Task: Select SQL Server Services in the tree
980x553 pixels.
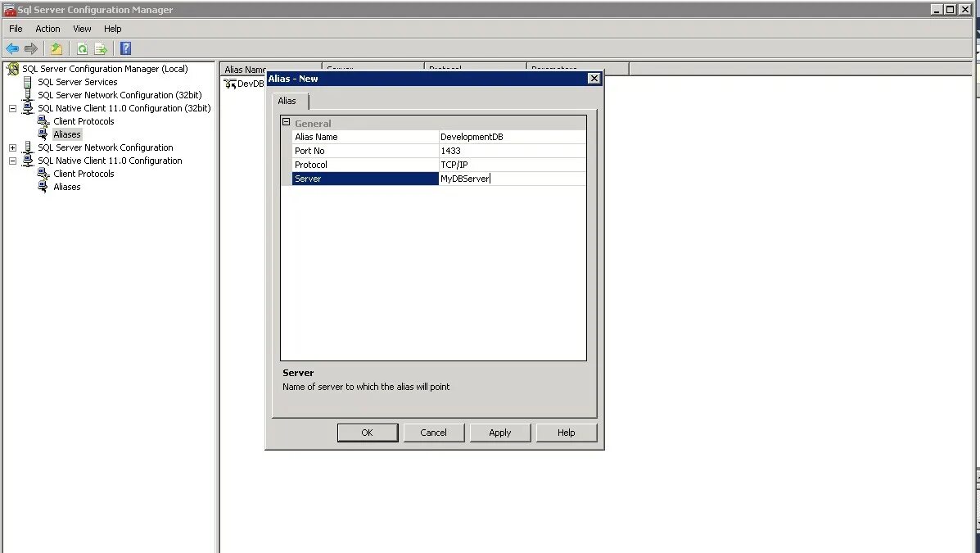Action: coord(78,82)
